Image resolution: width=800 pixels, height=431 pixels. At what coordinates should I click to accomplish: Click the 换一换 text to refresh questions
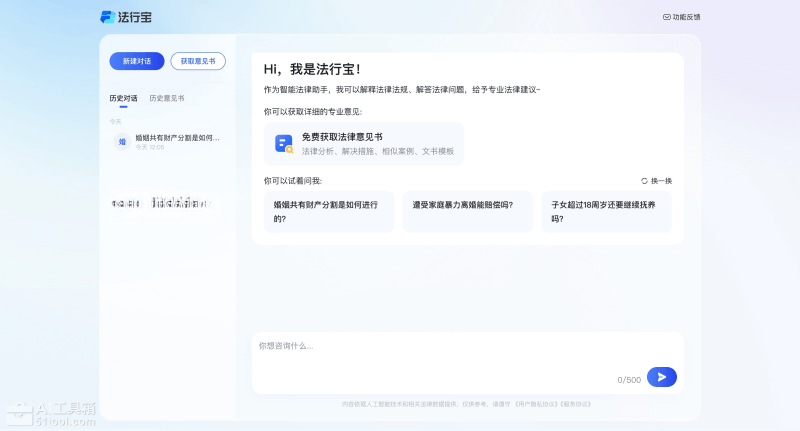pos(661,181)
